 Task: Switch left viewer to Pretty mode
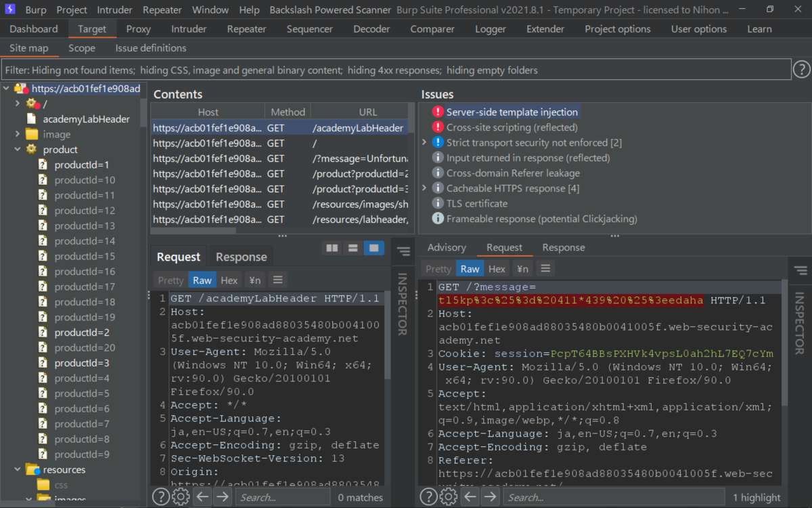click(x=171, y=280)
